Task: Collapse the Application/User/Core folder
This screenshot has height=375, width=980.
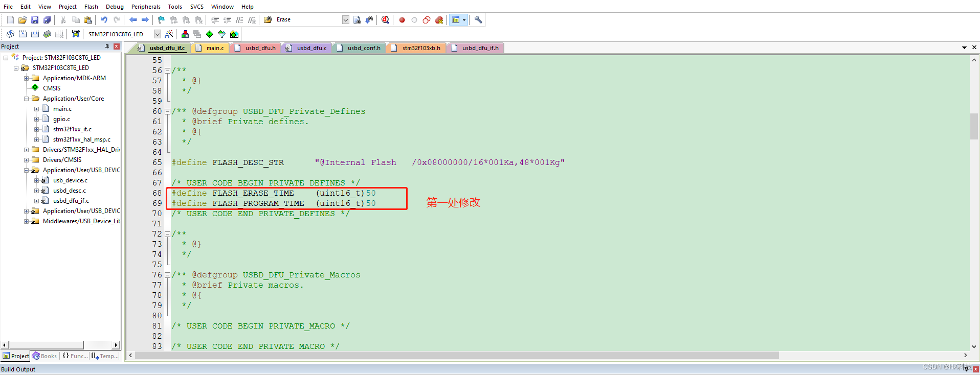Action: click(x=27, y=99)
